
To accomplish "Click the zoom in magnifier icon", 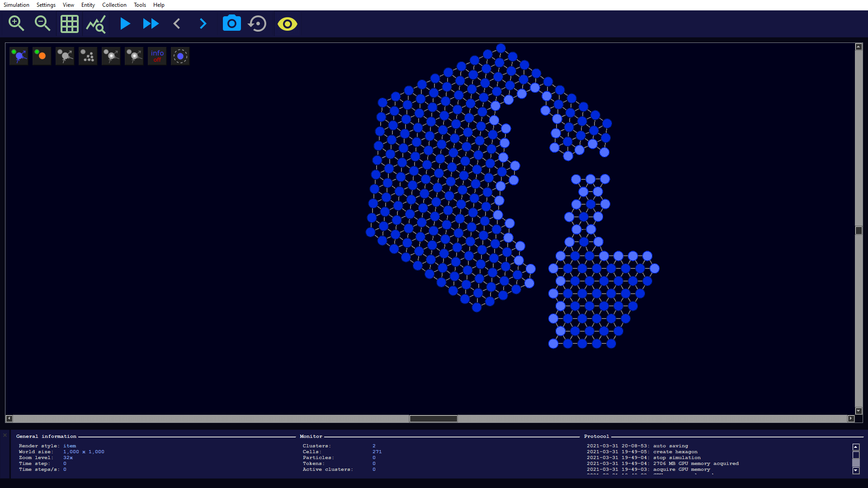I will point(16,23).
